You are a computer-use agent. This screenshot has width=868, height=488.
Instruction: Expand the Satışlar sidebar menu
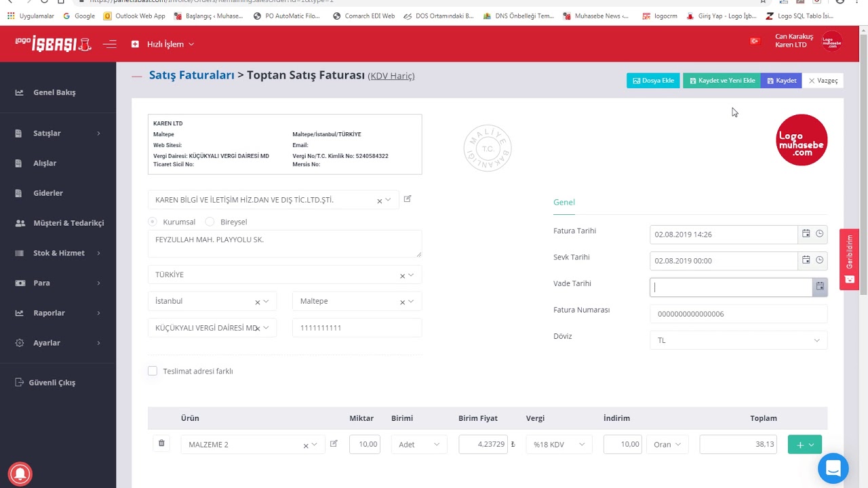click(58, 134)
